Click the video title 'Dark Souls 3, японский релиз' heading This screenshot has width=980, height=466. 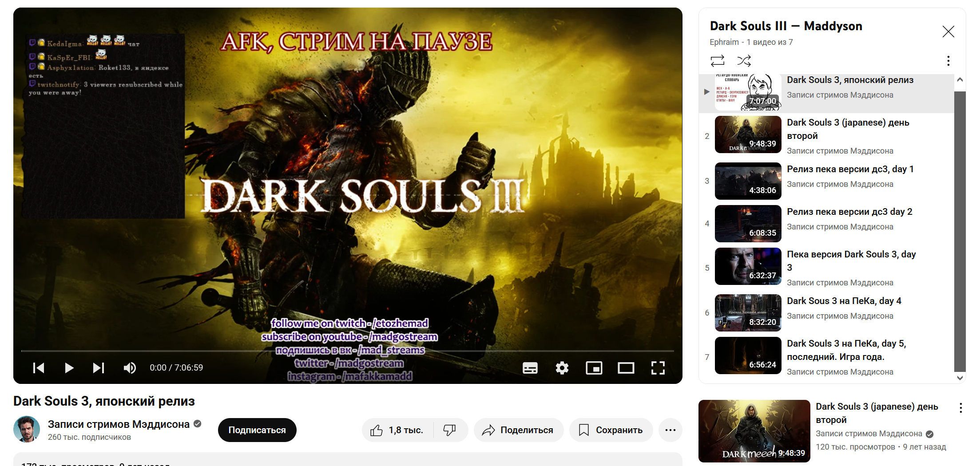pyautogui.click(x=104, y=401)
